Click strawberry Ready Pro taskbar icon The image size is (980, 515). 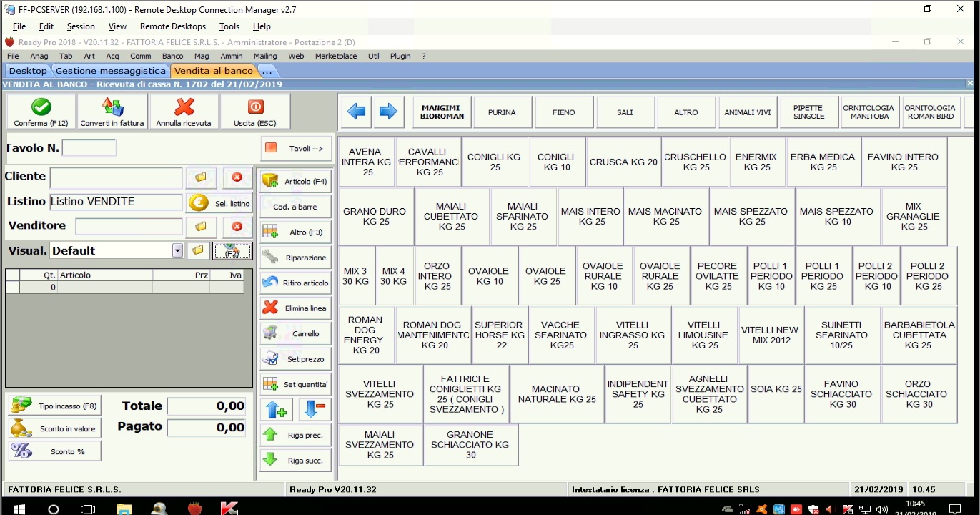pyautogui.click(x=194, y=509)
